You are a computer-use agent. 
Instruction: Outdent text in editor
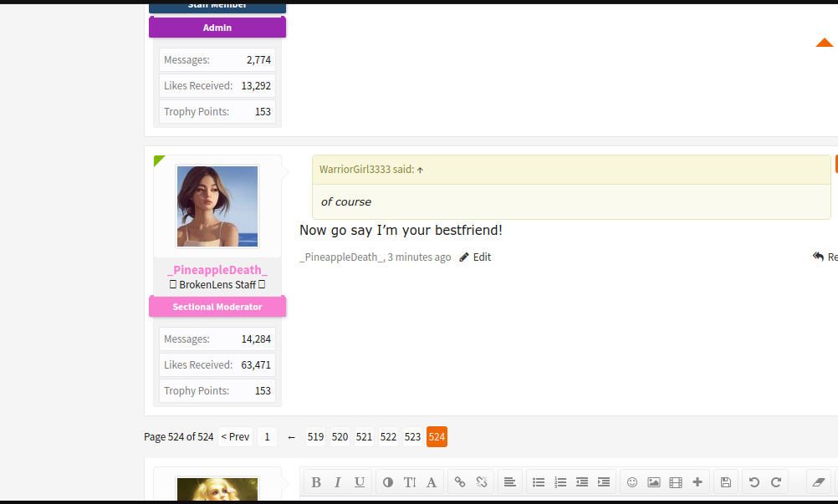pyautogui.click(x=582, y=482)
